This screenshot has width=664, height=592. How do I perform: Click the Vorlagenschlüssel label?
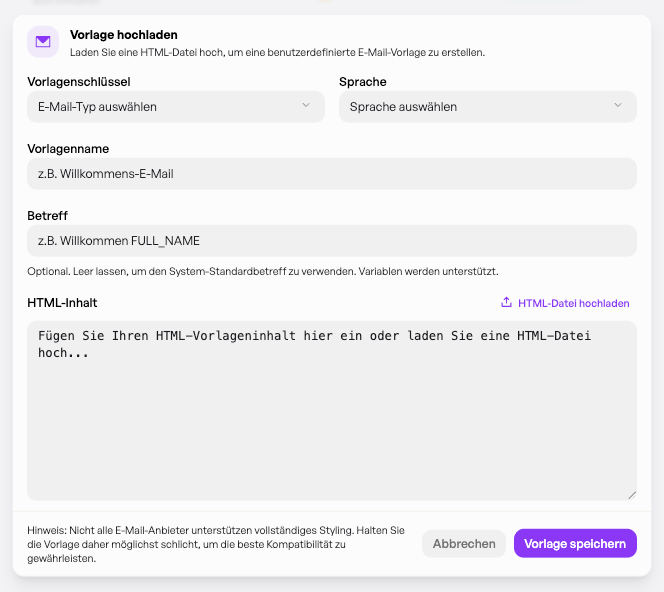coord(79,82)
